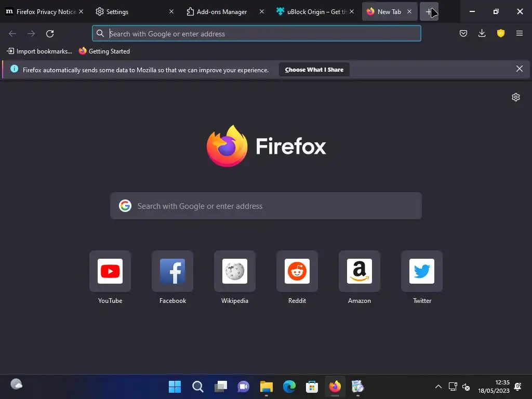
Task: Open a new tab with plus button
Action: [429, 11]
